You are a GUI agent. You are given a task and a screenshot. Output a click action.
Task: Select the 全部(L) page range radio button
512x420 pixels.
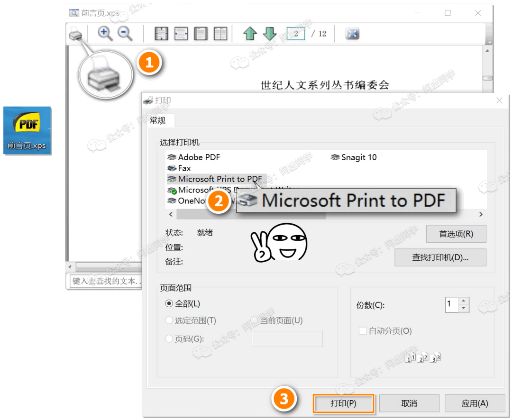(x=169, y=304)
